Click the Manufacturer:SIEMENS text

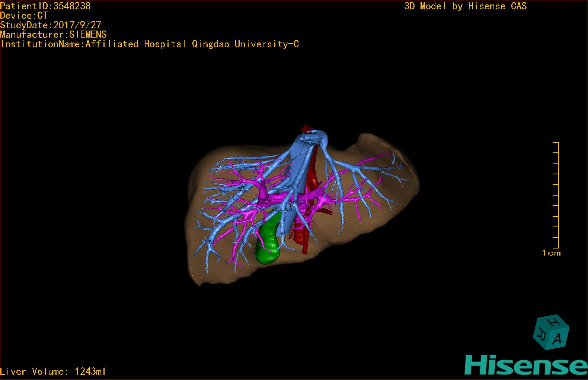coord(53,35)
